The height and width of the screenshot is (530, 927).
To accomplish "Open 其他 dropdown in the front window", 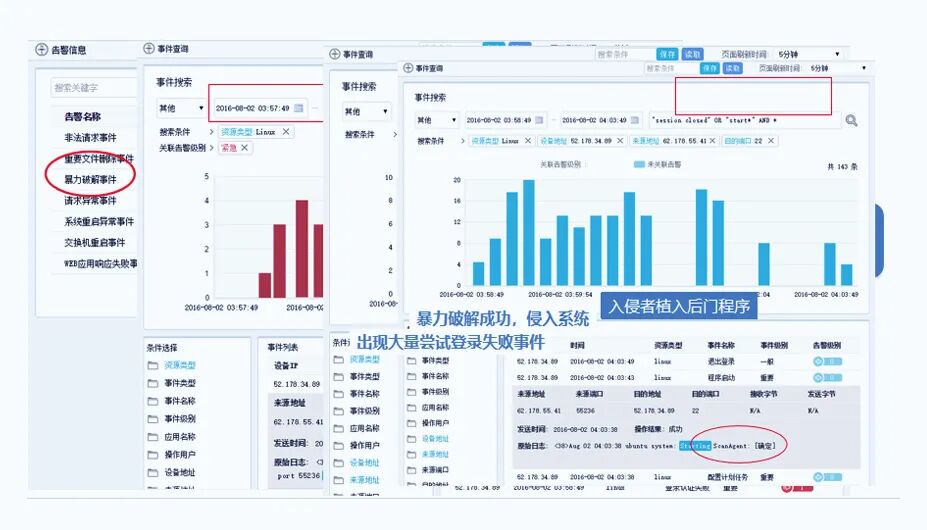I will [x=437, y=120].
